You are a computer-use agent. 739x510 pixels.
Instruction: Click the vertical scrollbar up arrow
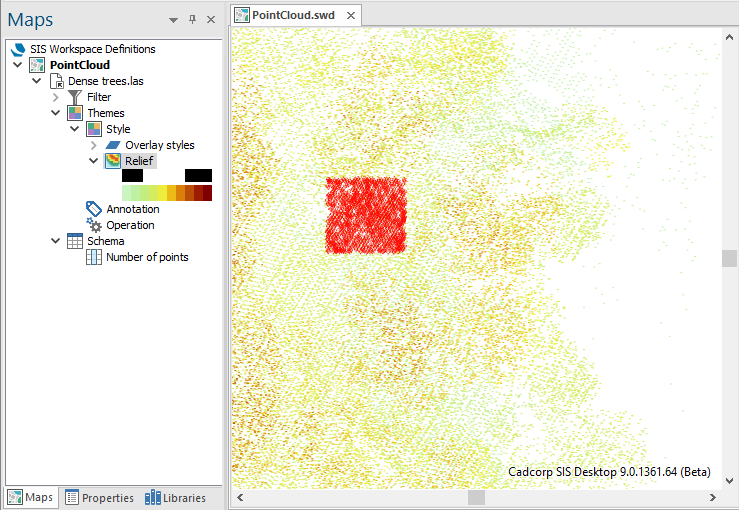[729, 37]
